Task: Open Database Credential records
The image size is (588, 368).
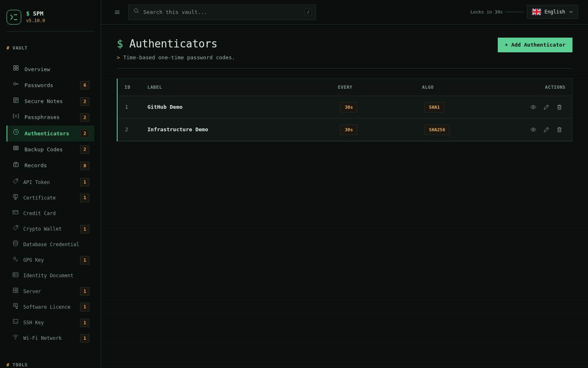Action: (x=51, y=244)
